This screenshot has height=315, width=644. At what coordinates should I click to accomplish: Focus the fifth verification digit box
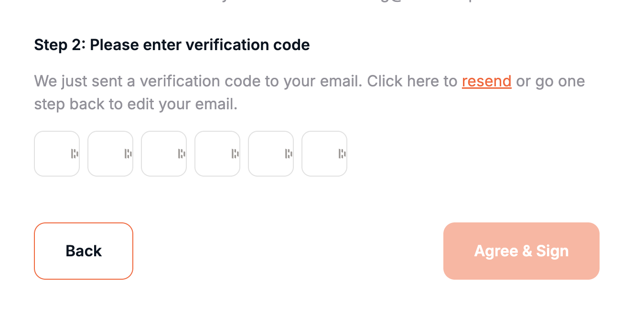[265, 154]
